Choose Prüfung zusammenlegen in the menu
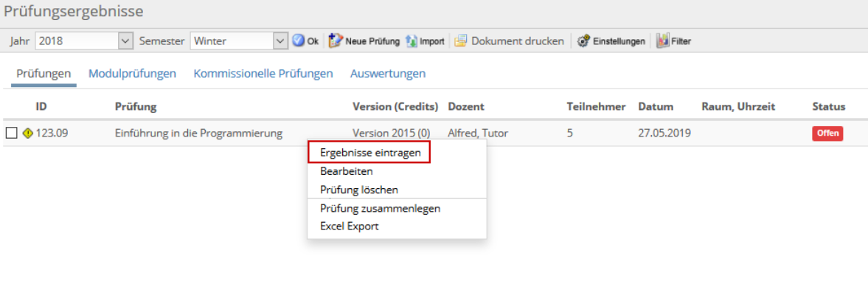This screenshot has height=287, width=868. click(x=381, y=208)
